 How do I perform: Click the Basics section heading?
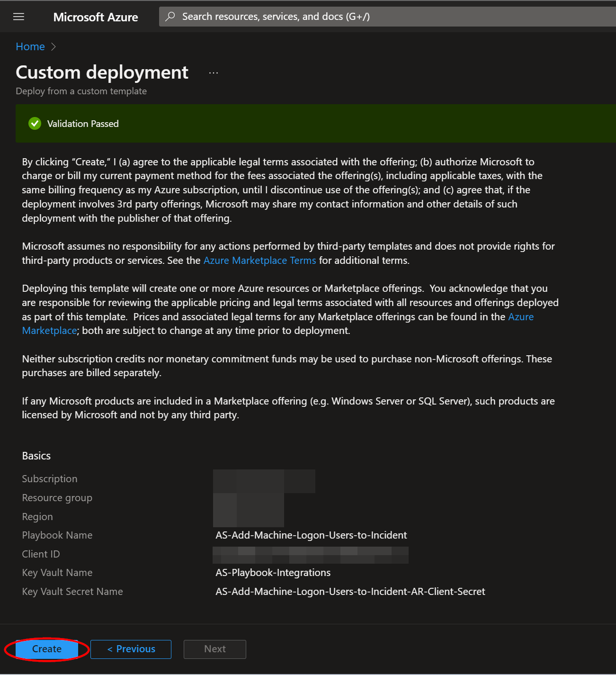36,456
